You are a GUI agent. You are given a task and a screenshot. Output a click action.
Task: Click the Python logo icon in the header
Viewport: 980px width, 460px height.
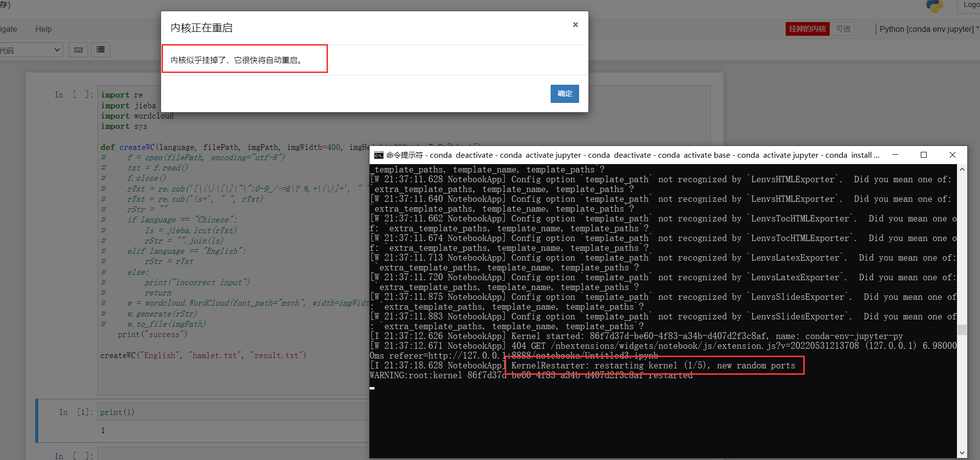point(934,6)
